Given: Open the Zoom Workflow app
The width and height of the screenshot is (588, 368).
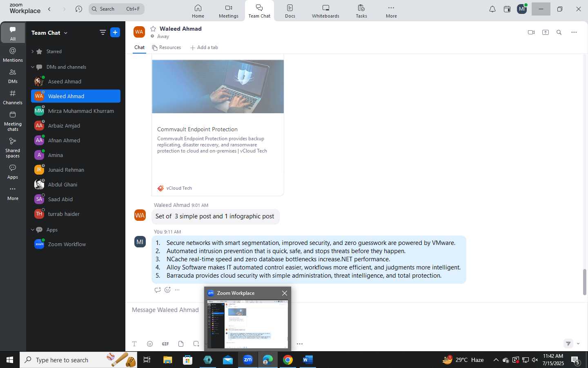Looking at the screenshot, I should [x=76, y=244].
